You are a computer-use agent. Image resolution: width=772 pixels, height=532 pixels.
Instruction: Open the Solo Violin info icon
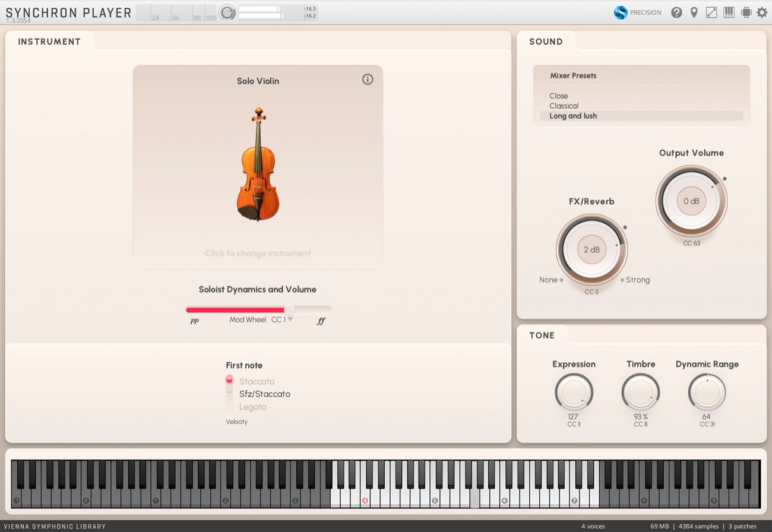click(368, 79)
